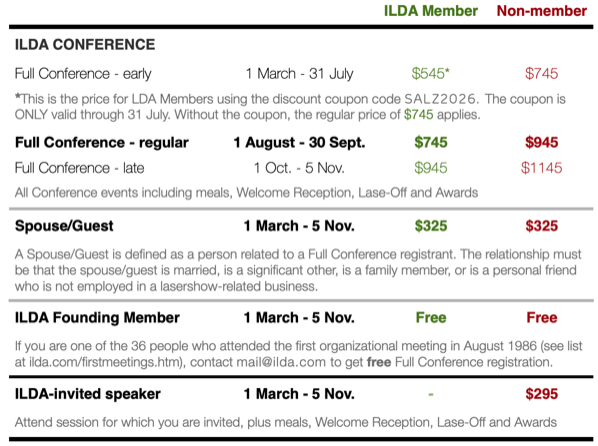The image size is (598, 446).
Task: Click the Full Conference - early label
Action: tap(83, 73)
